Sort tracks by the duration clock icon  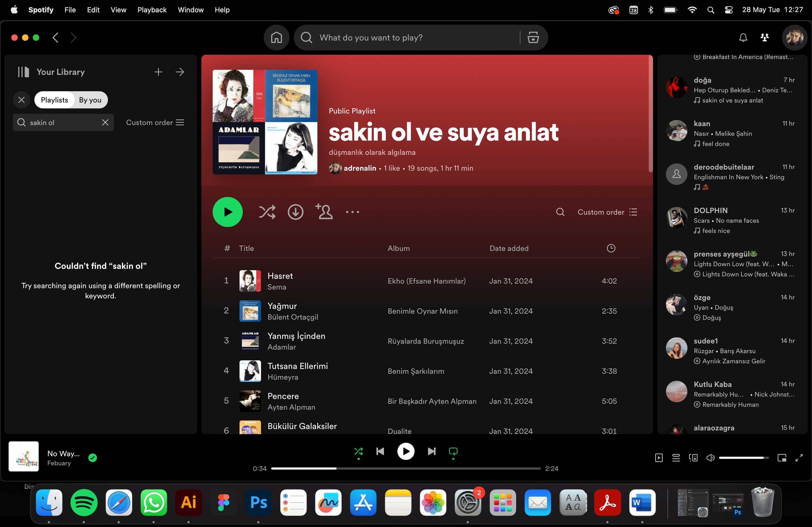(x=611, y=248)
